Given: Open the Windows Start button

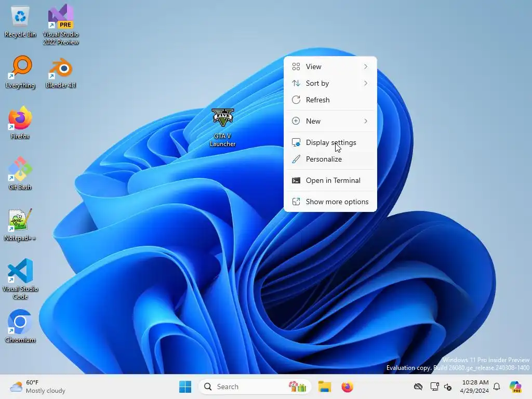Looking at the screenshot, I should [x=185, y=387].
